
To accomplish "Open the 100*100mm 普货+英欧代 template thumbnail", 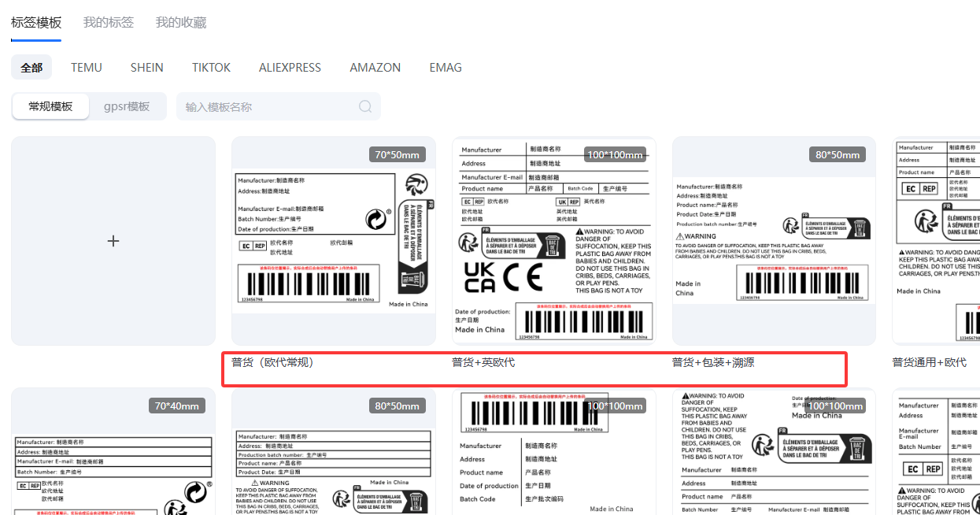I will click(x=554, y=241).
